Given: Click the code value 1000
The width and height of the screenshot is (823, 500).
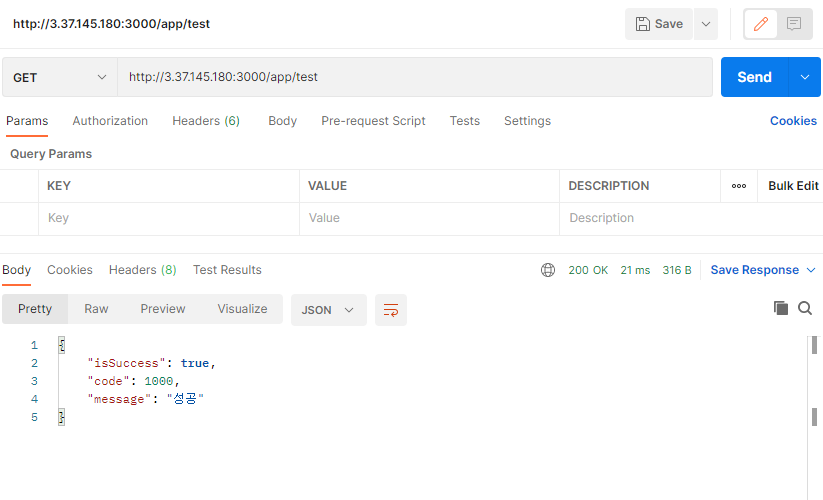Looking at the screenshot, I should point(159,381).
